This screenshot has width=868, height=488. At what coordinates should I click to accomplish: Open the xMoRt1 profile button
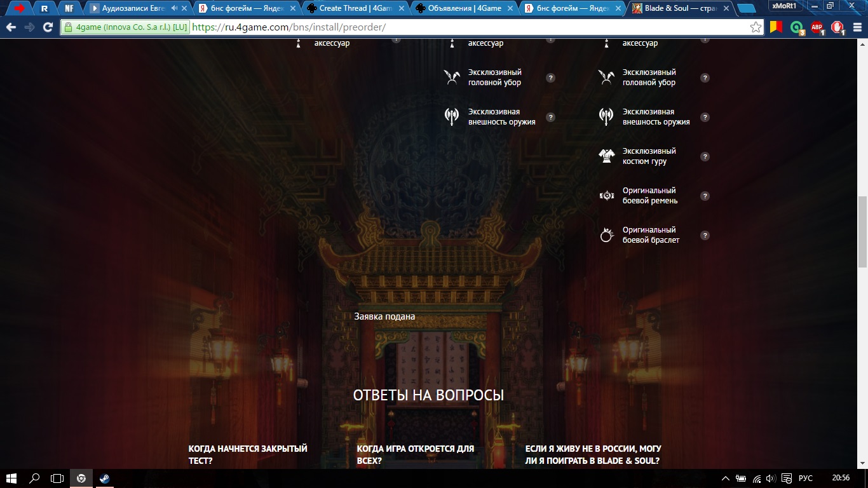tap(784, 6)
